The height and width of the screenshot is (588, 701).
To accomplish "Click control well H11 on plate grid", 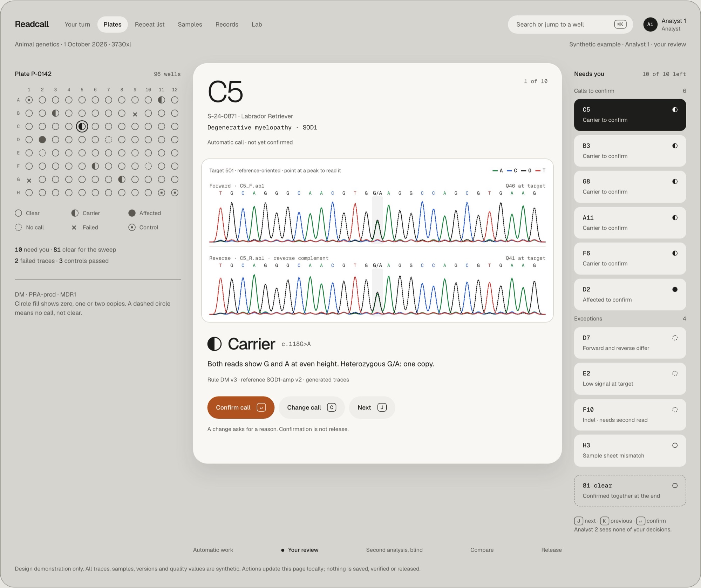I will [x=161, y=192].
